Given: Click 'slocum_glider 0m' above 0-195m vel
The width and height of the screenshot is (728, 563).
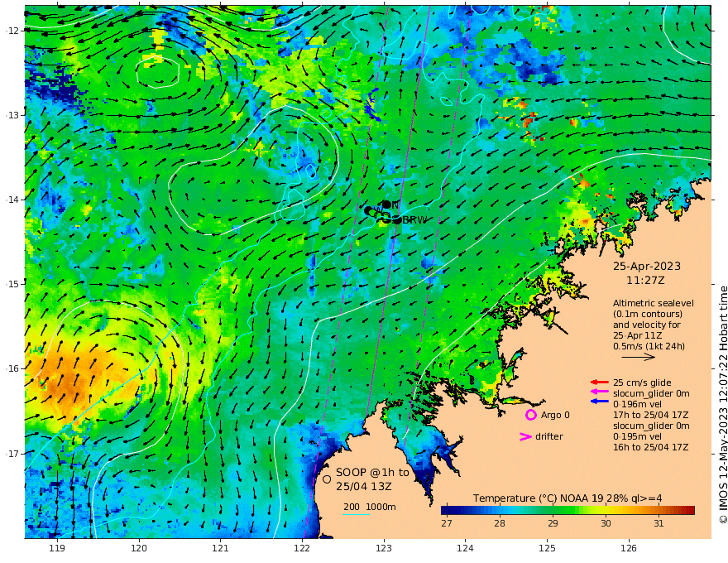Looking at the screenshot, I should pos(651,426).
